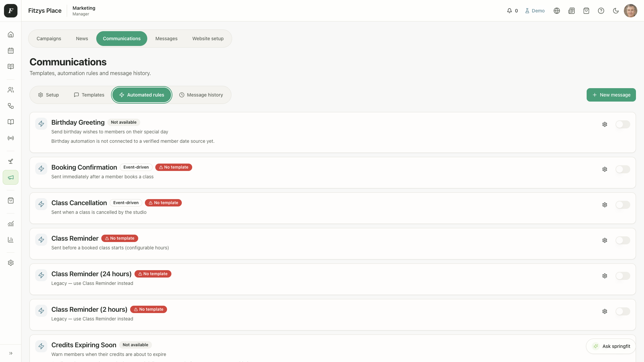Open the bar chart reports icon in sidebar
This screenshot has width=644, height=362.
click(11, 240)
